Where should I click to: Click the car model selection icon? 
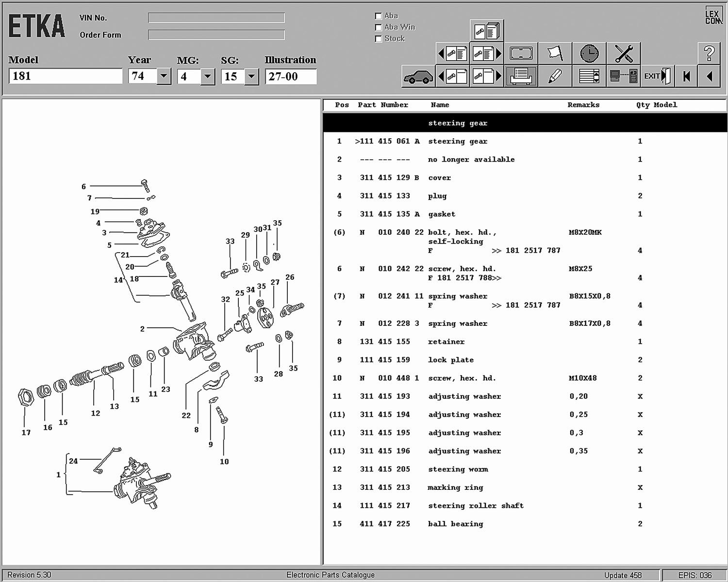(x=418, y=77)
